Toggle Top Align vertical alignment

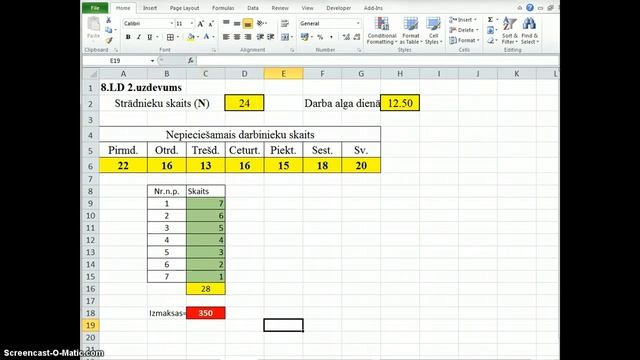pyautogui.click(x=226, y=24)
